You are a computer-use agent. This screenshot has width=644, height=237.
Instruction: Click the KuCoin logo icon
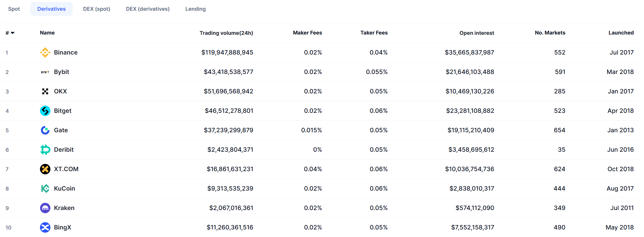(45, 189)
